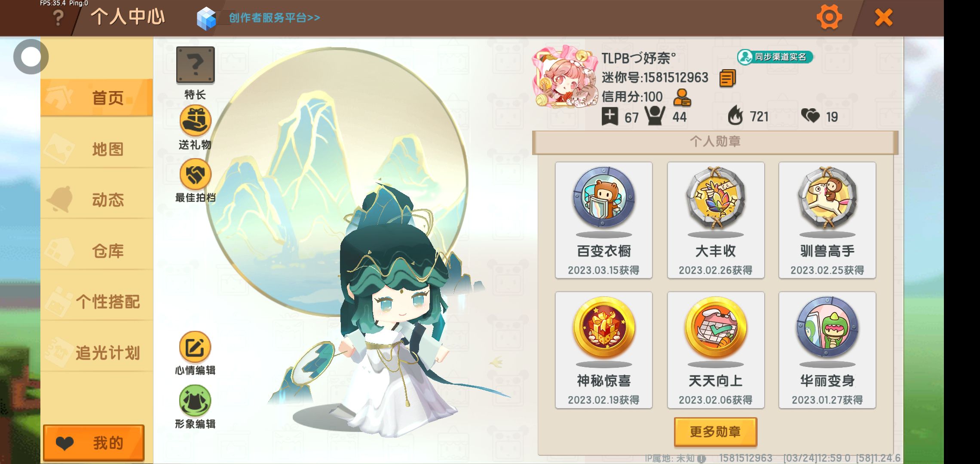The height and width of the screenshot is (464, 980).
Task: Tap the 我的 heart button
Action: (94, 443)
